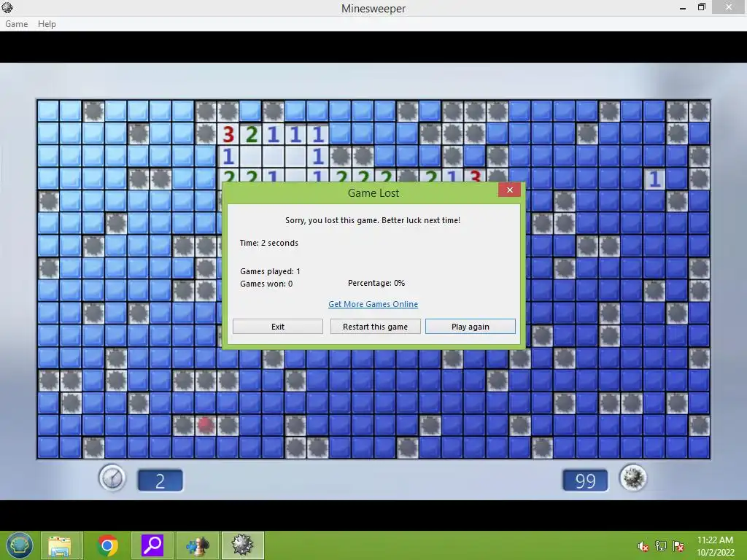Open the chess game on the taskbar

pos(197,545)
